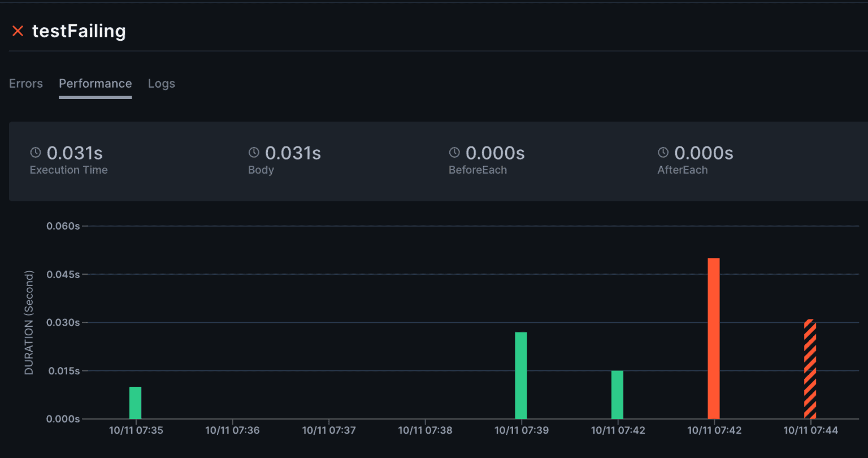Click the clock icon beside Body duration
The image size is (868, 458).
point(254,153)
